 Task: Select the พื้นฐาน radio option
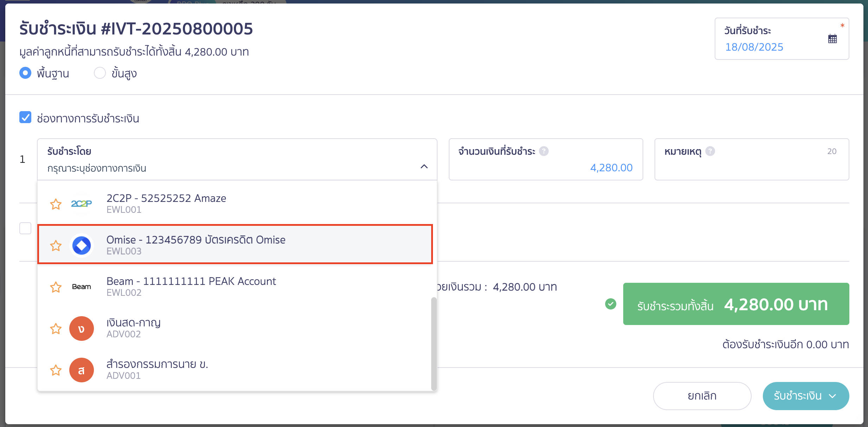point(25,73)
